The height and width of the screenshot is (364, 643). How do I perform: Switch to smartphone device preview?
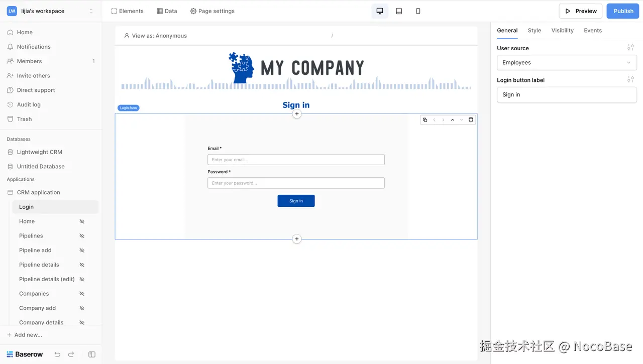tap(418, 11)
